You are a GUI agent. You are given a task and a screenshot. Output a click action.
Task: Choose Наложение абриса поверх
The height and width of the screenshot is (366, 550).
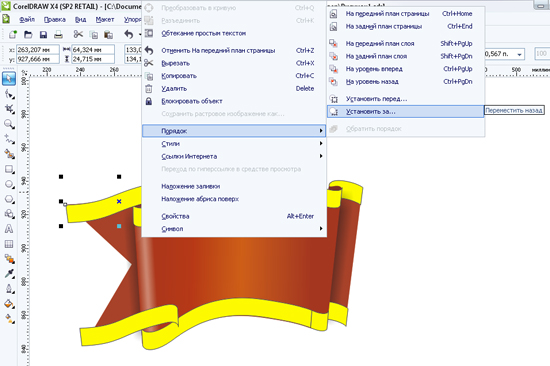click(234, 199)
